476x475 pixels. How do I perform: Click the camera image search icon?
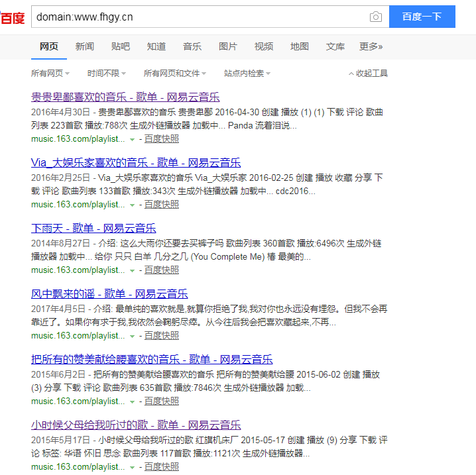[376, 17]
